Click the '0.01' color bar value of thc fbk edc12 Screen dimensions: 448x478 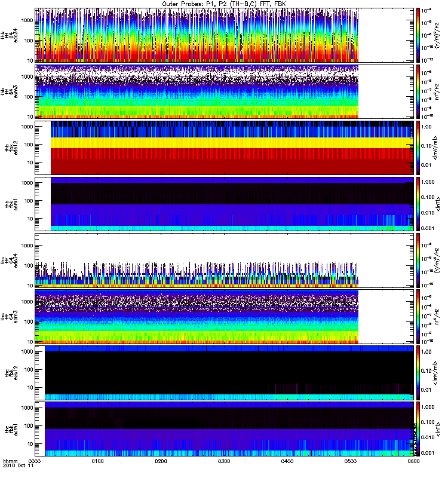tap(426, 390)
